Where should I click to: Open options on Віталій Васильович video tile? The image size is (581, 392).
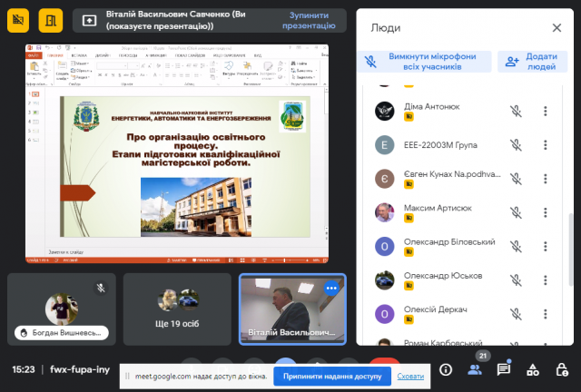331,288
